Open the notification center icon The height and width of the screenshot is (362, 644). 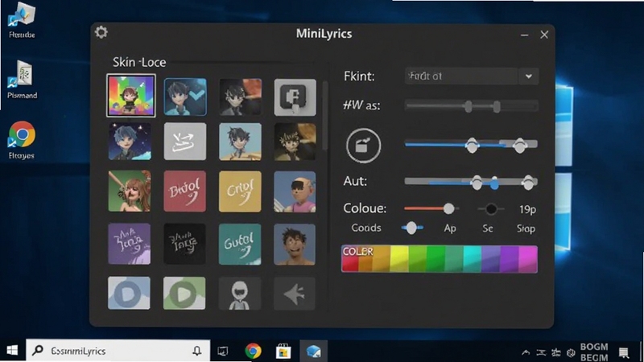coord(624,352)
